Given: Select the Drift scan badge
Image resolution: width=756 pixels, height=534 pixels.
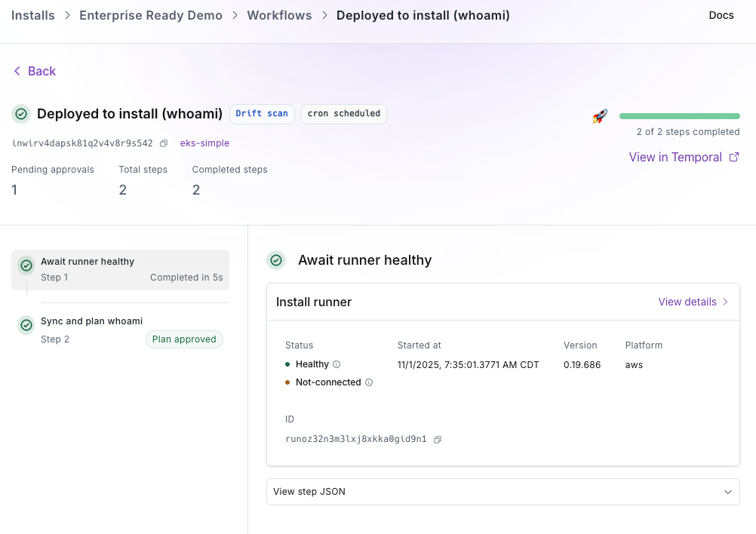Looking at the screenshot, I should pyautogui.click(x=262, y=114).
